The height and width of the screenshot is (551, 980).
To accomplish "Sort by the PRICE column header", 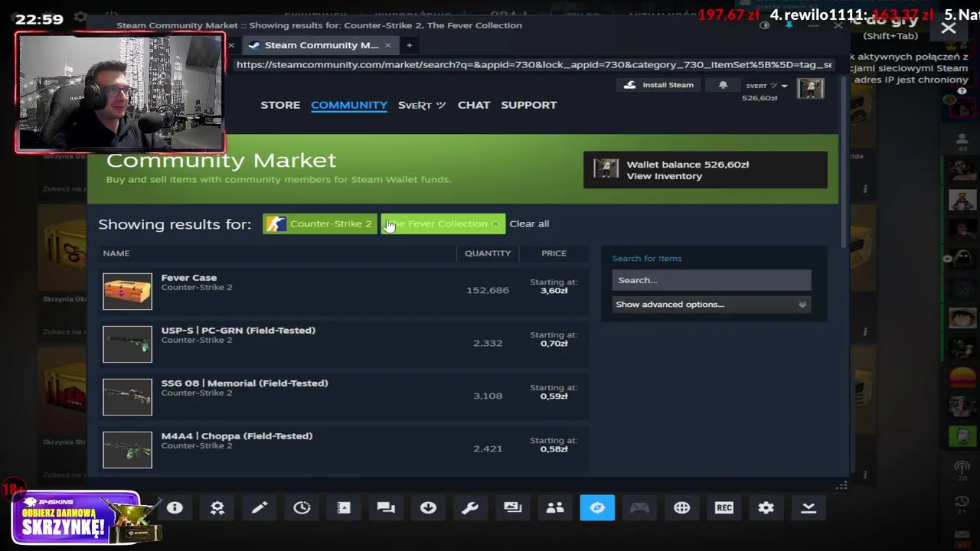I will pos(554,253).
